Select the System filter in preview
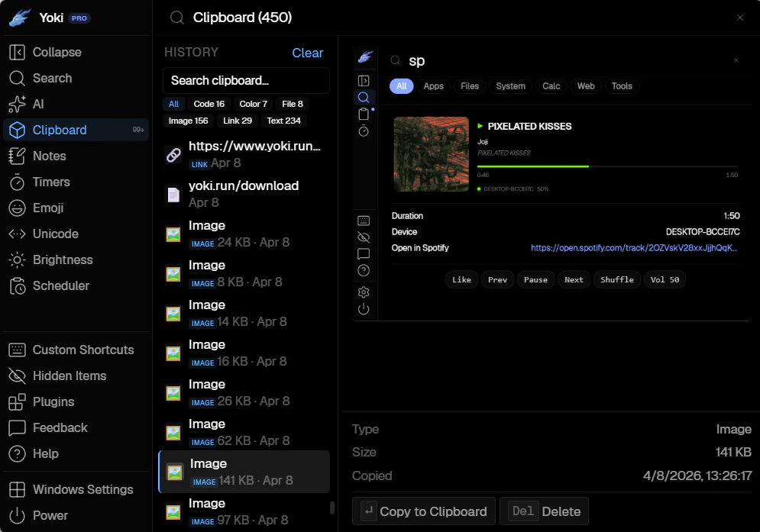760x532 pixels. (x=510, y=86)
